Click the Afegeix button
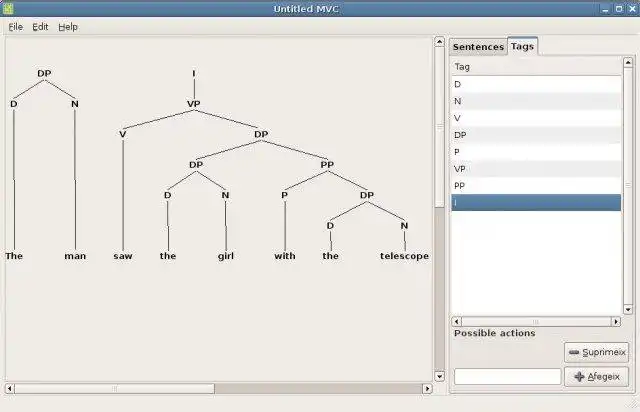The height and width of the screenshot is (412, 640). (x=596, y=376)
